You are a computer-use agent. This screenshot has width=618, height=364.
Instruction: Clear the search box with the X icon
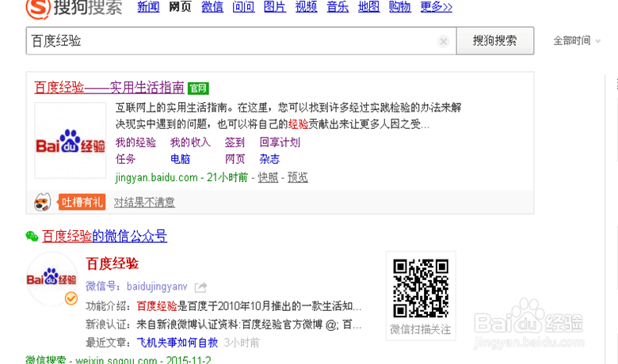(x=444, y=41)
